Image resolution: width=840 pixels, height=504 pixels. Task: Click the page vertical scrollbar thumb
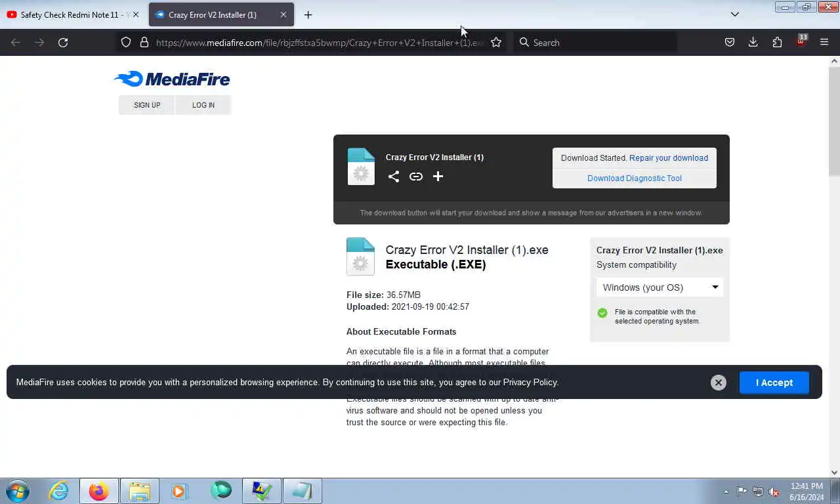click(x=834, y=121)
